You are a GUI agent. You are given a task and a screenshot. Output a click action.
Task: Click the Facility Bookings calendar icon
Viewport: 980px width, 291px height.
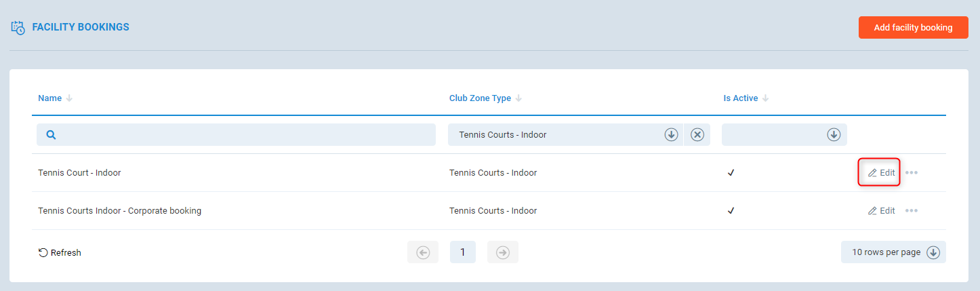pos(18,28)
